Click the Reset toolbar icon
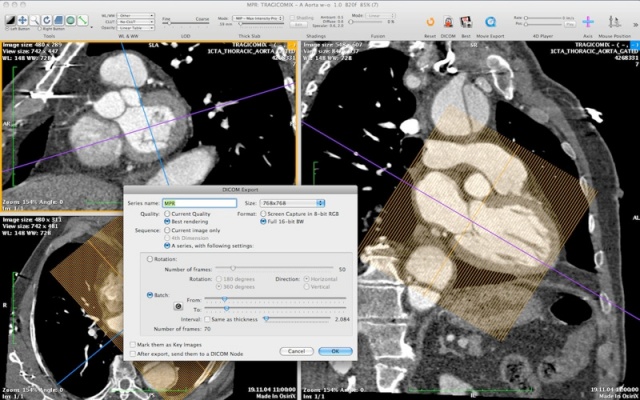640x400 pixels. (x=429, y=20)
